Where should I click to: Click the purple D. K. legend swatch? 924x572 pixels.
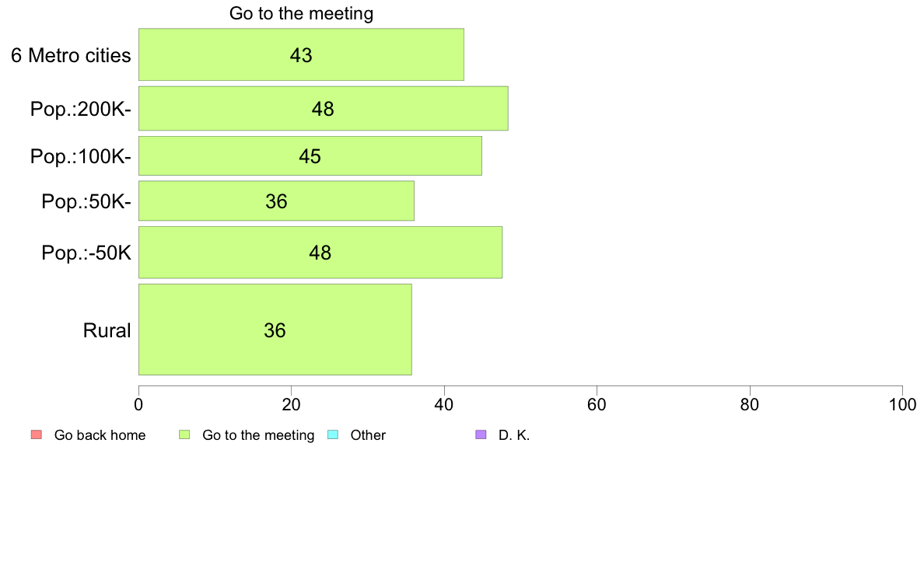[x=481, y=434]
